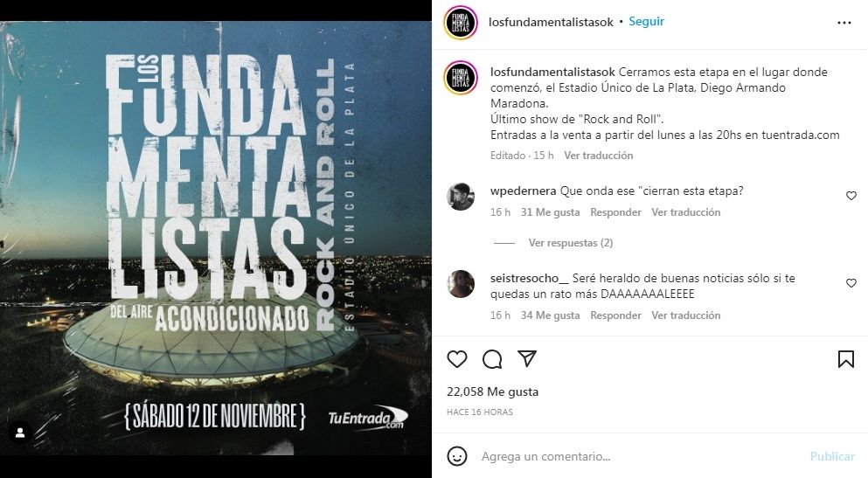This screenshot has width=868, height=478.
Task: View 34 Me gusta on the seistresocho__ comment
Action: (550, 315)
